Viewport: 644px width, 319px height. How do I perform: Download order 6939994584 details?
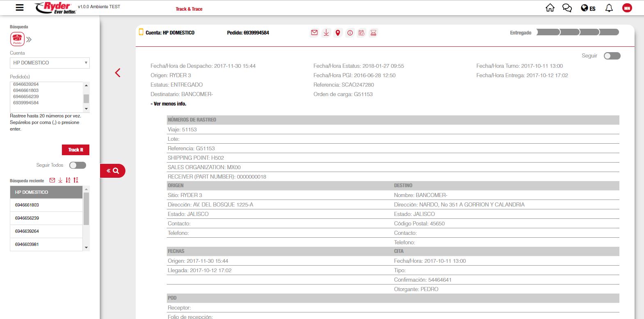pyautogui.click(x=326, y=33)
